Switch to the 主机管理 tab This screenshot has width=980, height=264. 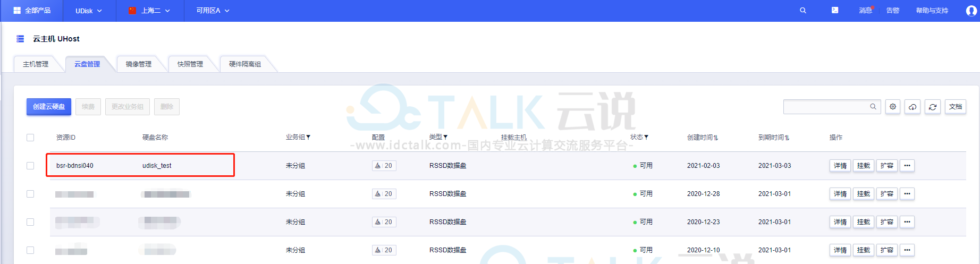36,64
